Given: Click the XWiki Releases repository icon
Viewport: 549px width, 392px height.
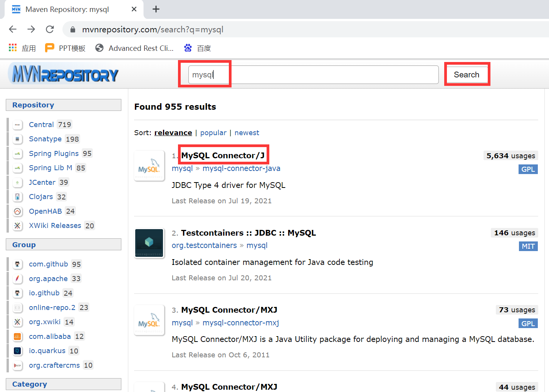Looking at the screenshot, I should 17,226.
